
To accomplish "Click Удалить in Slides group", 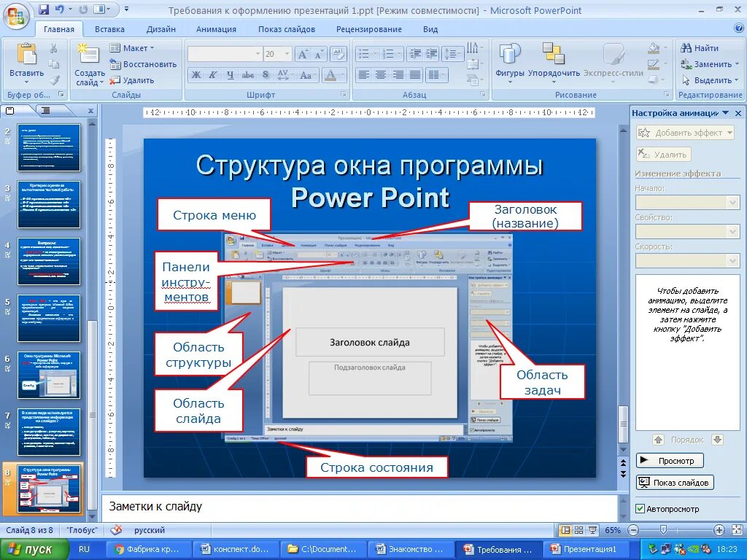I will click(132, 80).
